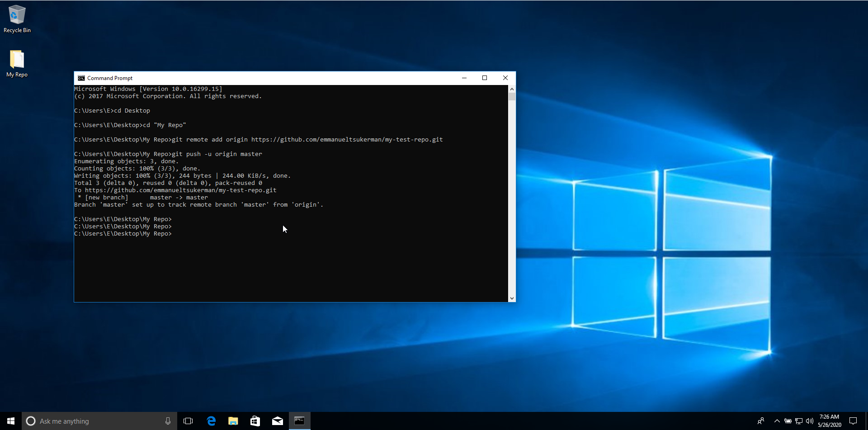
Task: Click the 'Writing objects: 100%' output line
Action: [x=182, y=176]
